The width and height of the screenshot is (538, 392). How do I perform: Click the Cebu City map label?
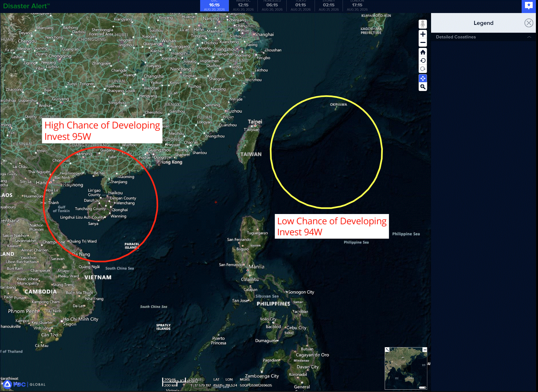(296, 328)
